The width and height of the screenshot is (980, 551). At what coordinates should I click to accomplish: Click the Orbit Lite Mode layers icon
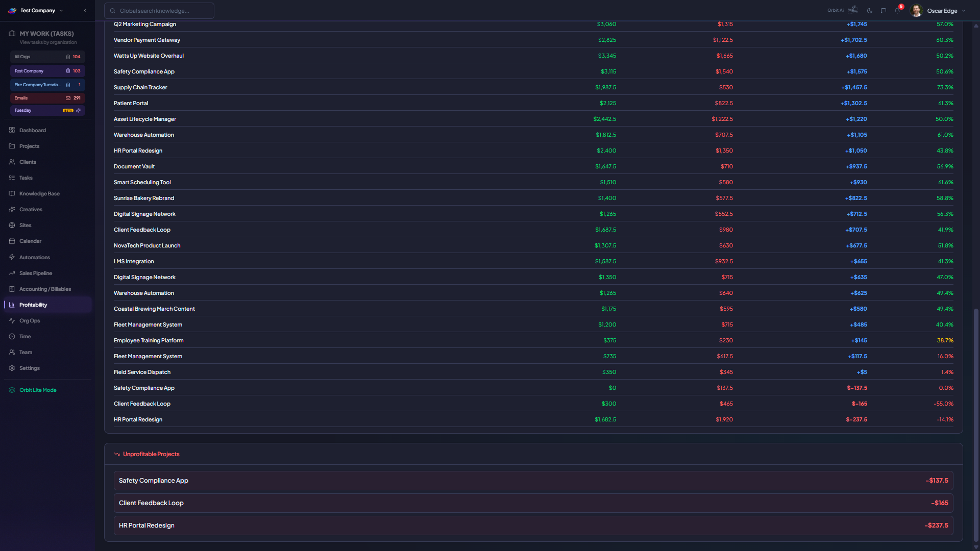(x=12, y=390)
